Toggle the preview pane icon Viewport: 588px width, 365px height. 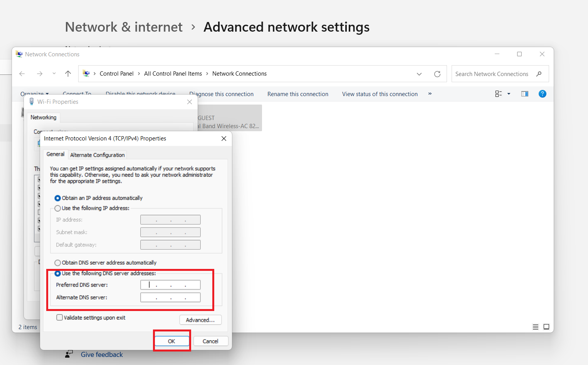525,94
